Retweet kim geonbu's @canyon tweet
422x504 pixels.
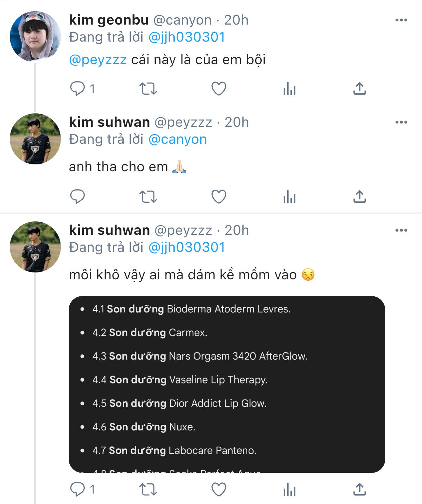click(148, 88)
